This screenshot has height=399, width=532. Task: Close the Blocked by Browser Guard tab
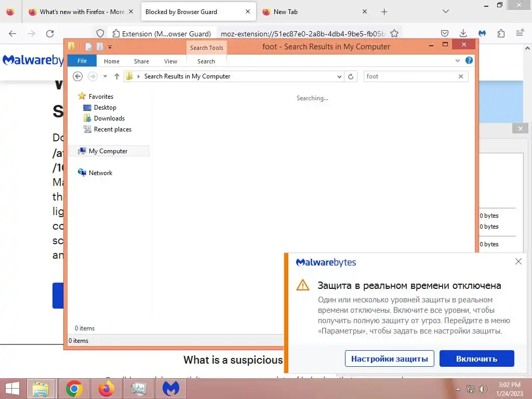click(248, 11)
